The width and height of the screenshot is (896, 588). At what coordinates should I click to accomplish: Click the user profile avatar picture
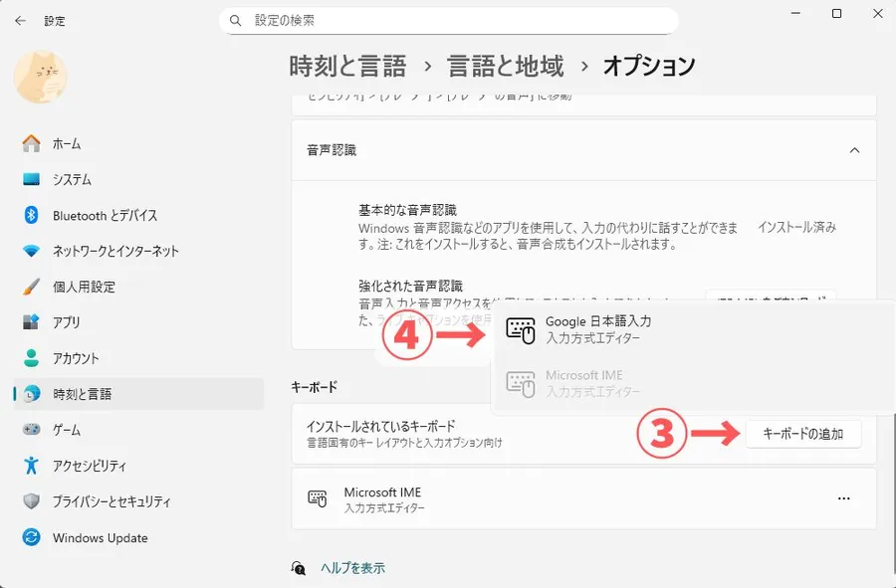click(x=41, y=77)
